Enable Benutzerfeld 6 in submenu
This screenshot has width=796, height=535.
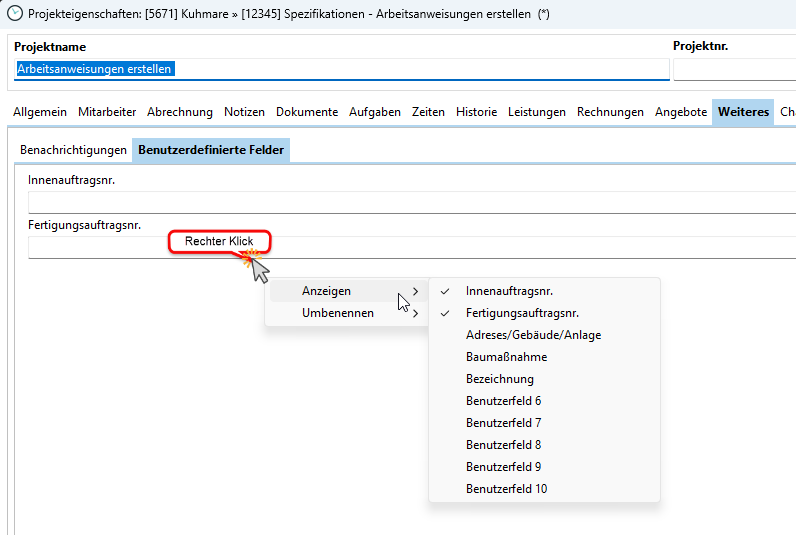503,401
